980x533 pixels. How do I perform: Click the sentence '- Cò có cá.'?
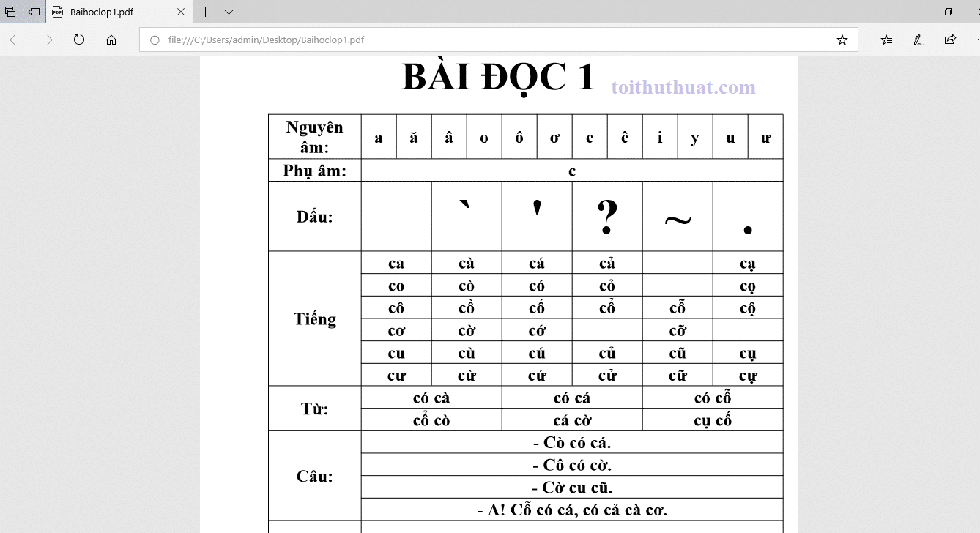tap(572, 442)
